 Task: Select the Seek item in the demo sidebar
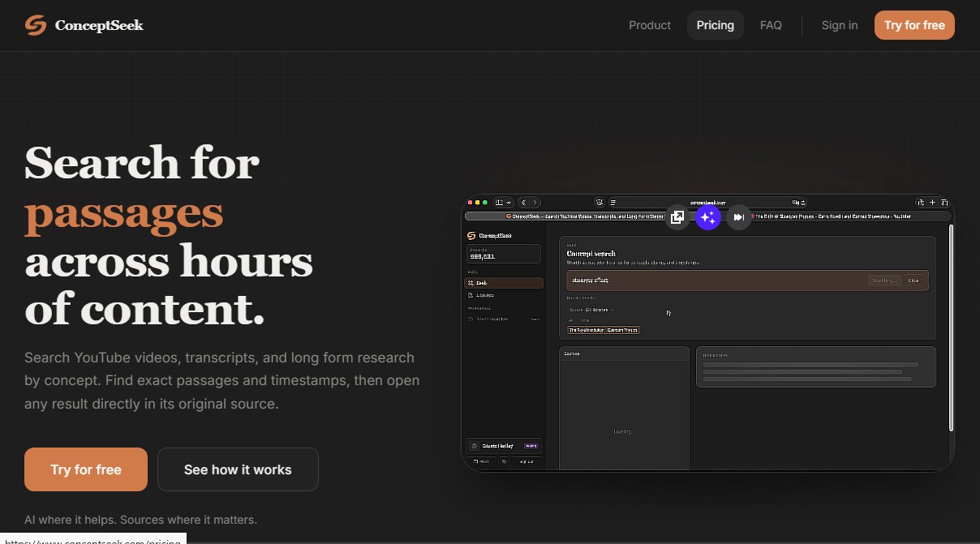pyautogui.click(x=504, y=283)
